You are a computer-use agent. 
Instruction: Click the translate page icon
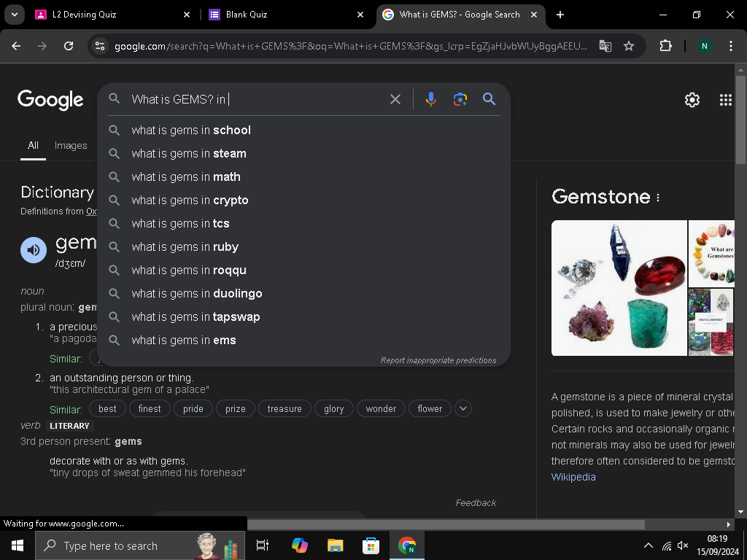click(605, 46)
